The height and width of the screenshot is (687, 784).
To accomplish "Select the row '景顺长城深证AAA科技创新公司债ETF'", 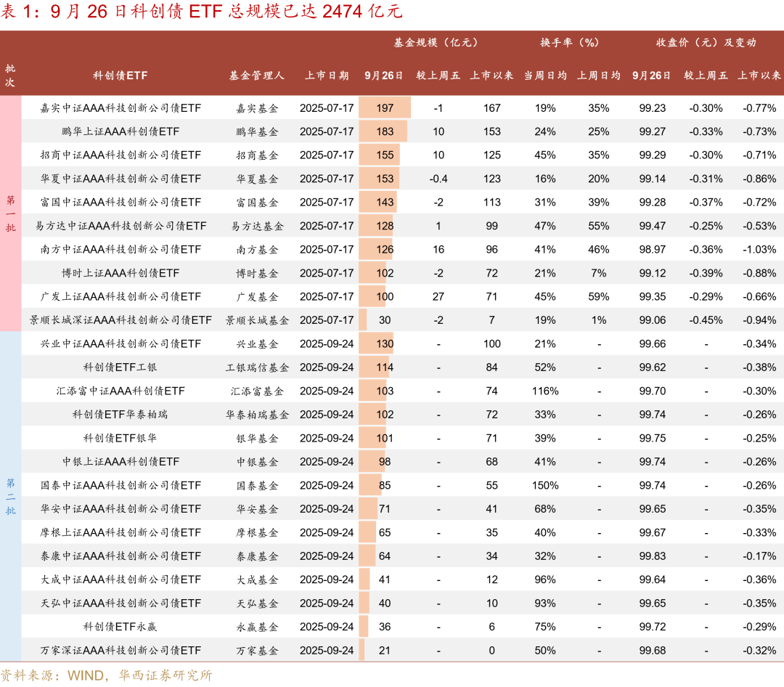I will 402,320.
